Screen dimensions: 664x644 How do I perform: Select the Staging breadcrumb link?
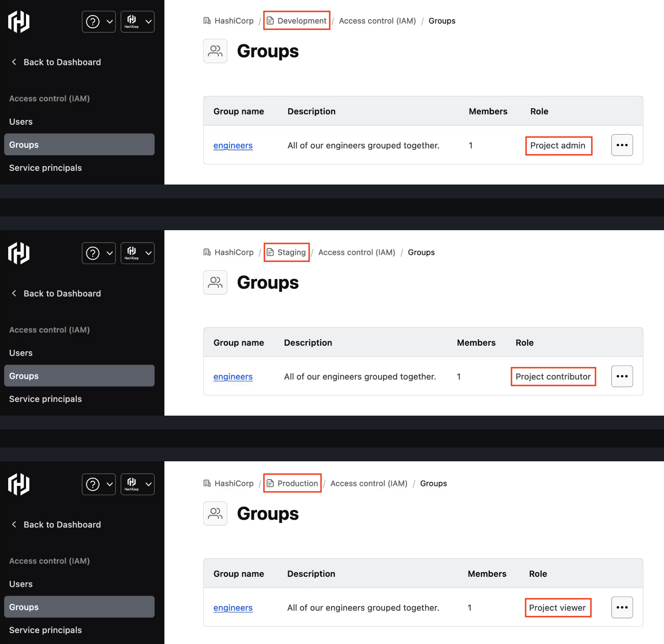pyautogui.click(x=286, y=252)
